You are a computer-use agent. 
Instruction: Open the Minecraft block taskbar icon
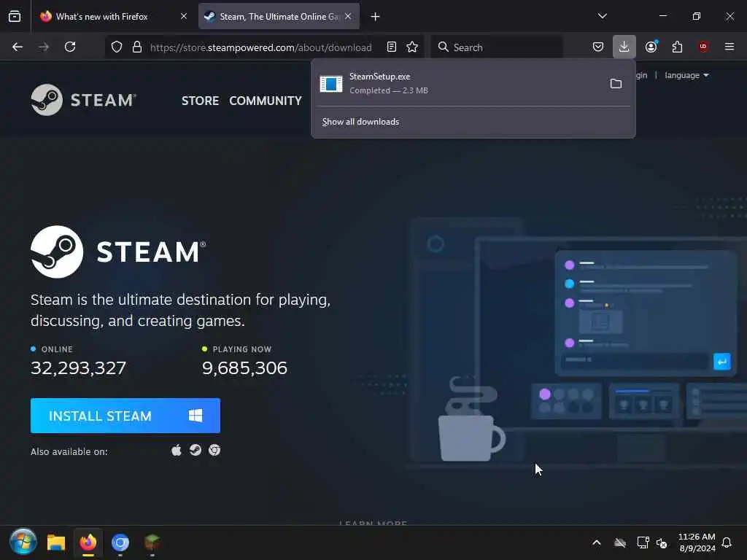click(152, 542)
